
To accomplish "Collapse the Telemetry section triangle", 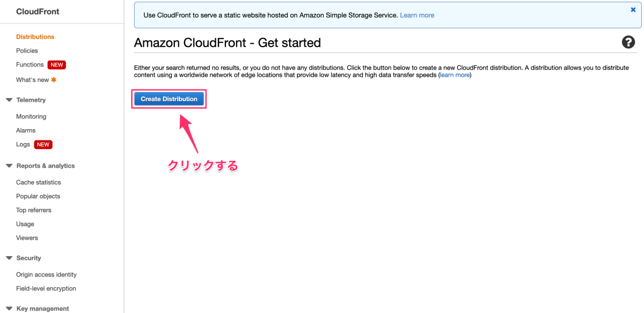I will coord(9,100).
